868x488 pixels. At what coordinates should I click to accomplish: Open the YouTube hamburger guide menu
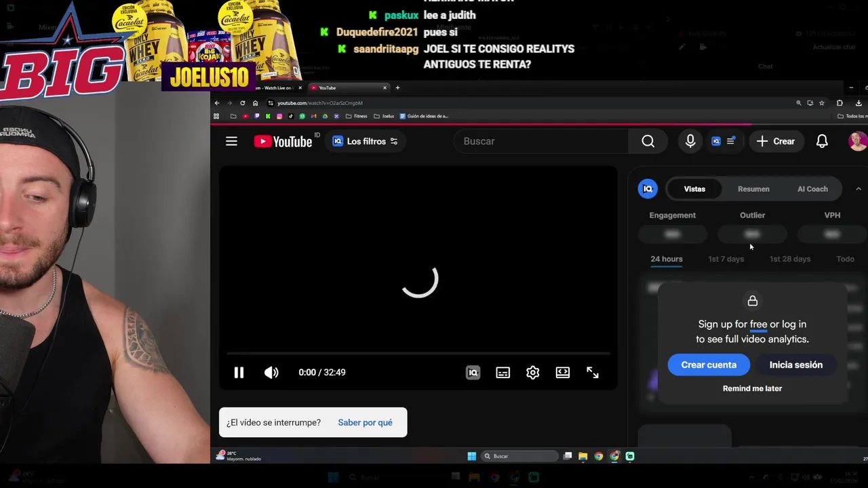coord(231,141)
